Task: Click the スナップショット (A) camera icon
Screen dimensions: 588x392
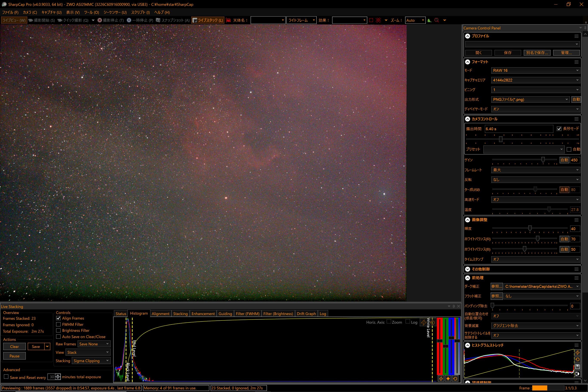Action: [x=158, y=20]
